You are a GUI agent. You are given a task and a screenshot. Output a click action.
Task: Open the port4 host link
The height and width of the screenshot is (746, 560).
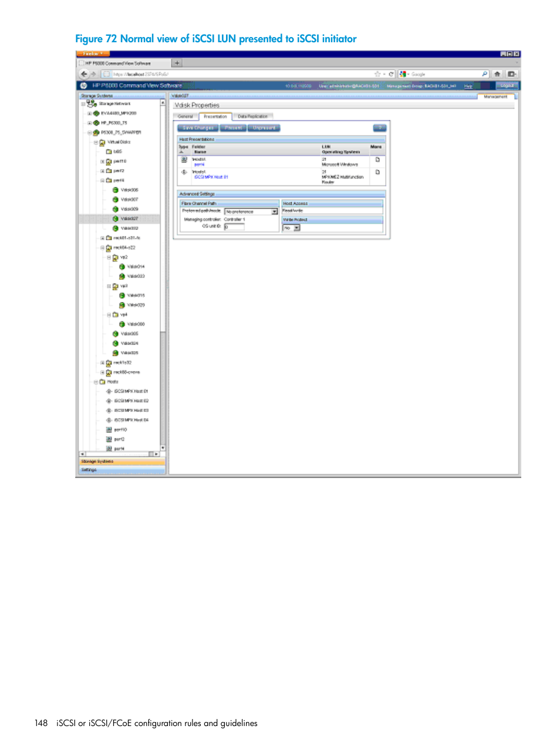[x=200, y=165]
